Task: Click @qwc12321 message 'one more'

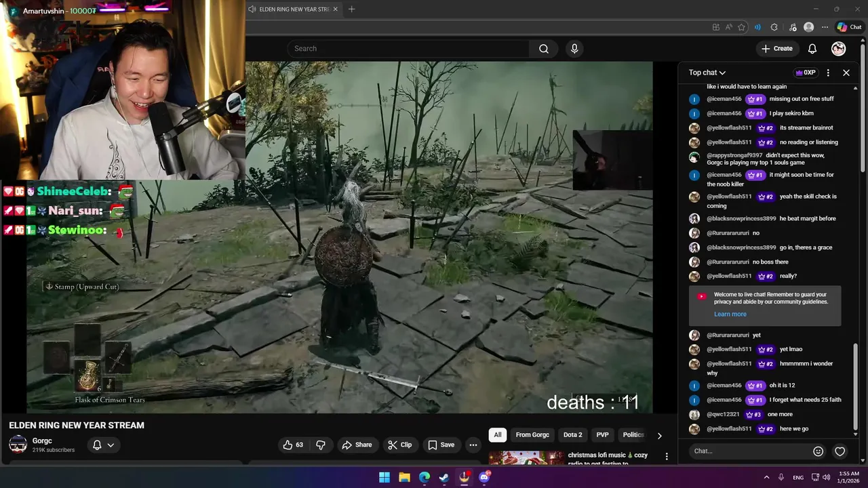Action: coord(780,414)
